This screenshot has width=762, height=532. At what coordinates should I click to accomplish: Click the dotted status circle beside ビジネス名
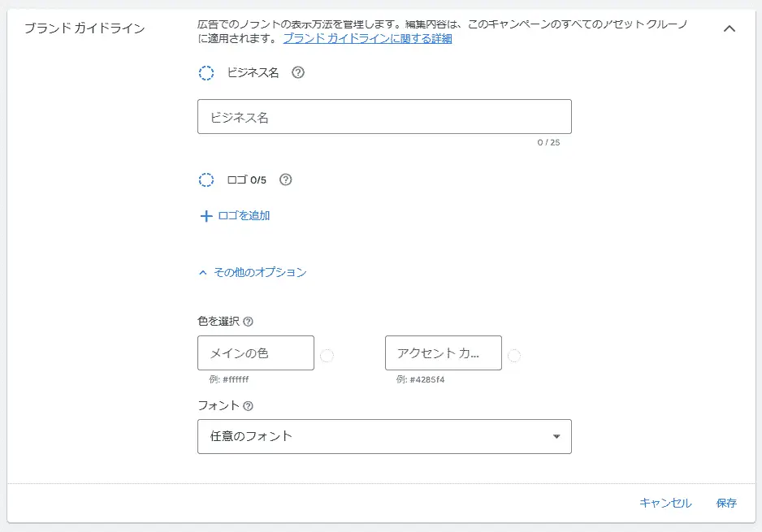tap(207, 72)
